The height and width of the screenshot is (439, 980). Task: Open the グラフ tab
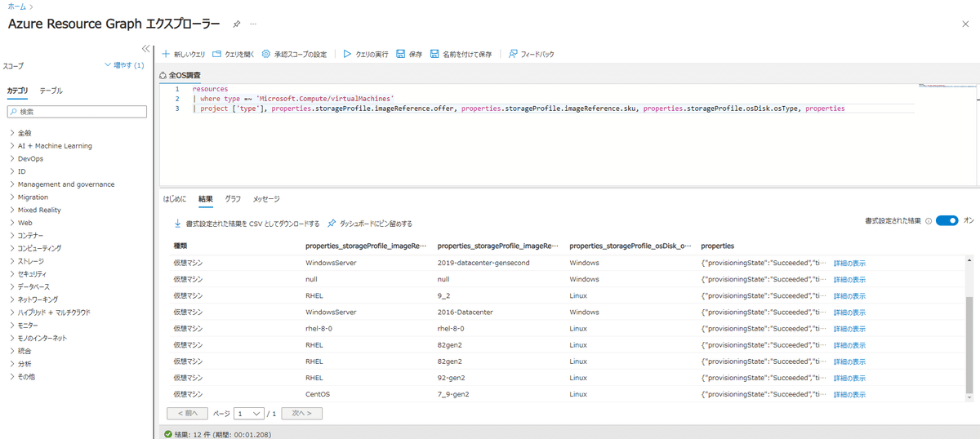(233, 199)
